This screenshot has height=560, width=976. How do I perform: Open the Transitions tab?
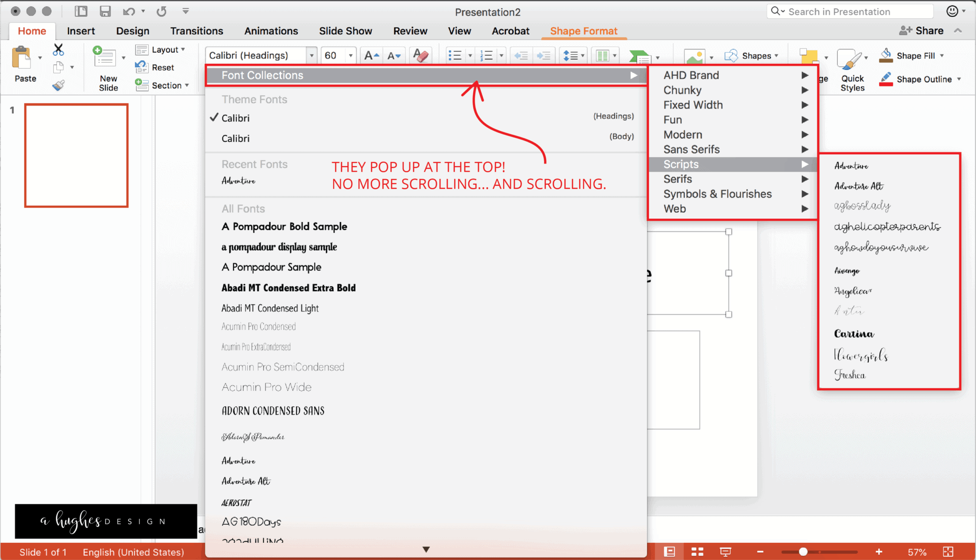197,31
